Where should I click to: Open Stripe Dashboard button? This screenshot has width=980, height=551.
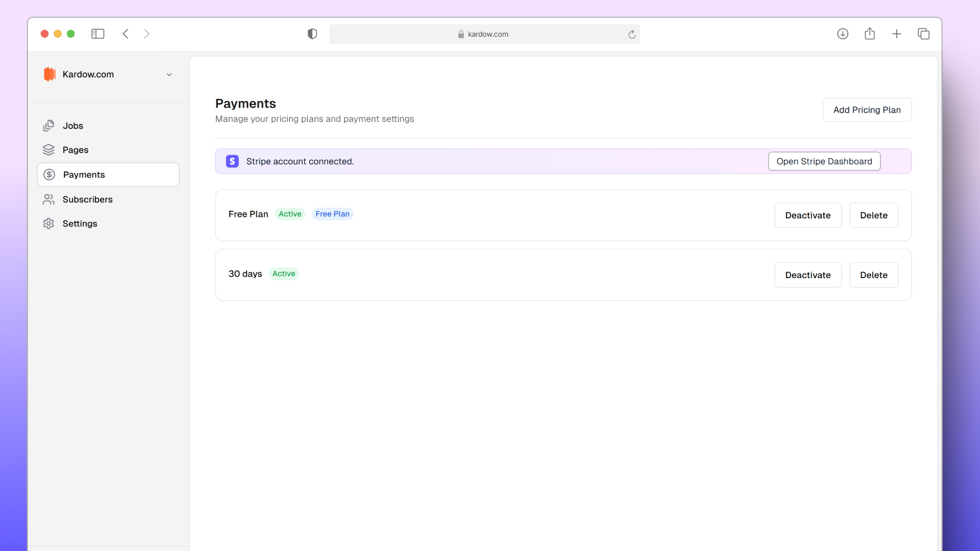pyautogui.click(x=824, y=161)
